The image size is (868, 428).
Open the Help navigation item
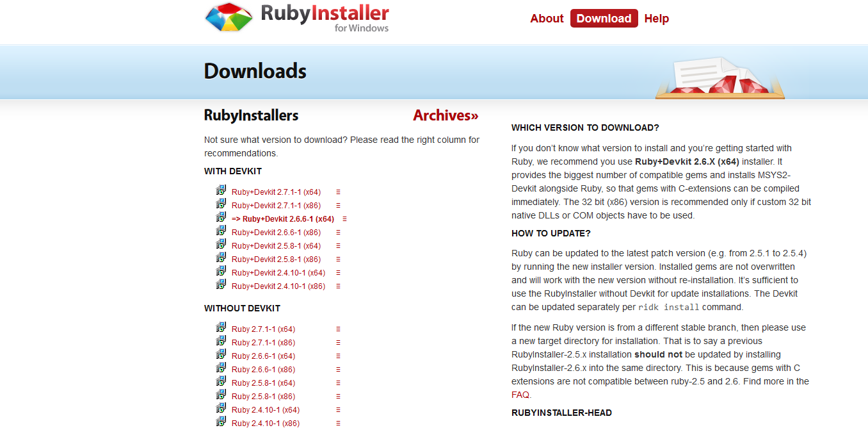click(657, 19)
